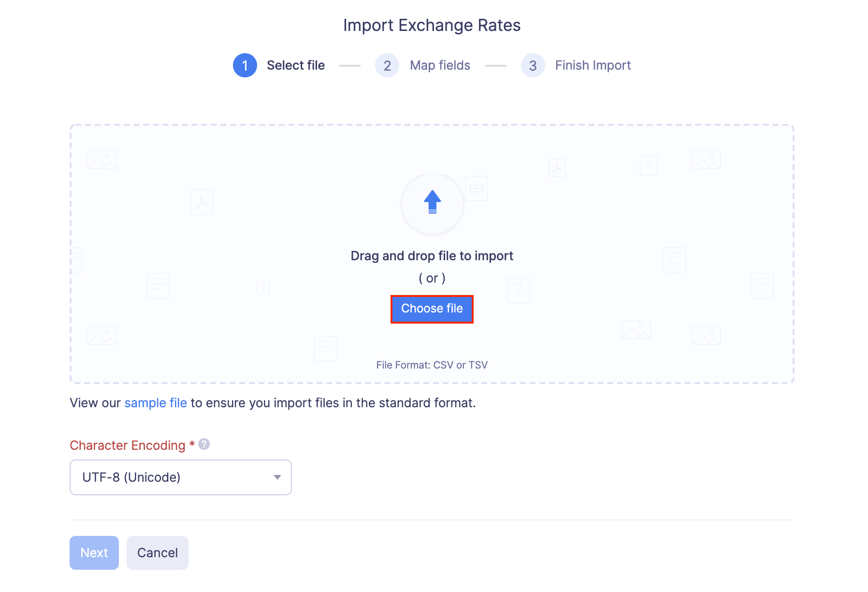Click the dropdown arrow on UTF-8 selector
This screenshot has width=868, height=592.
277,477
